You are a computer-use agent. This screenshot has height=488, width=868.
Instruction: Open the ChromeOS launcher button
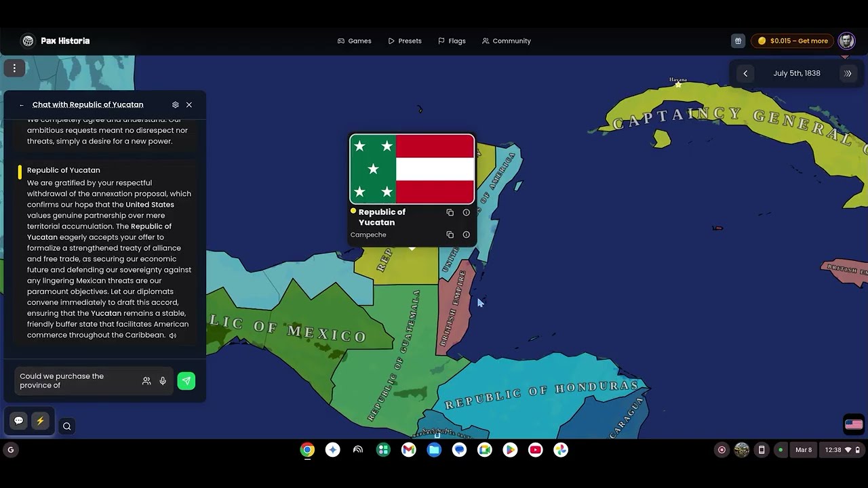tap(10, 449)
